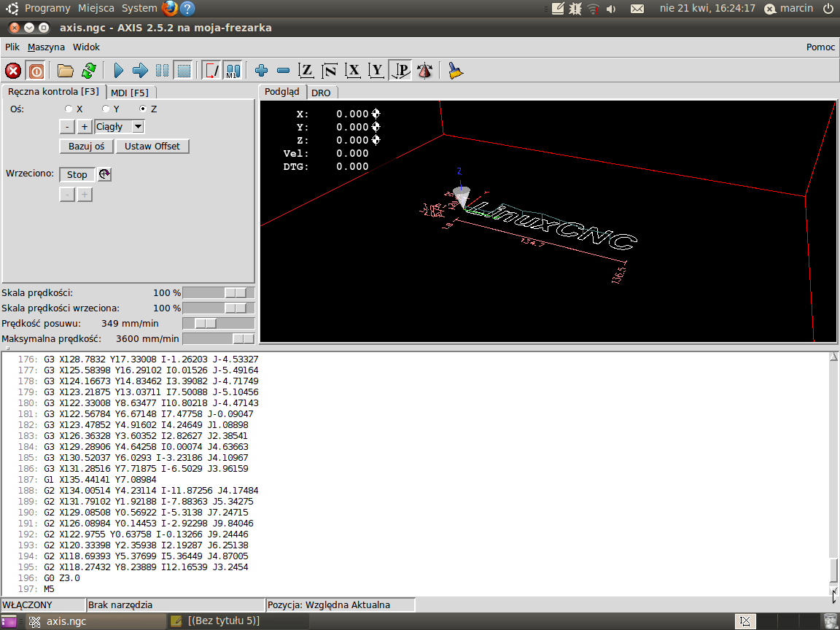Switch to the Ręczna kontrola [F3] tab
This screenshot has height=630, width=840.
53,92
